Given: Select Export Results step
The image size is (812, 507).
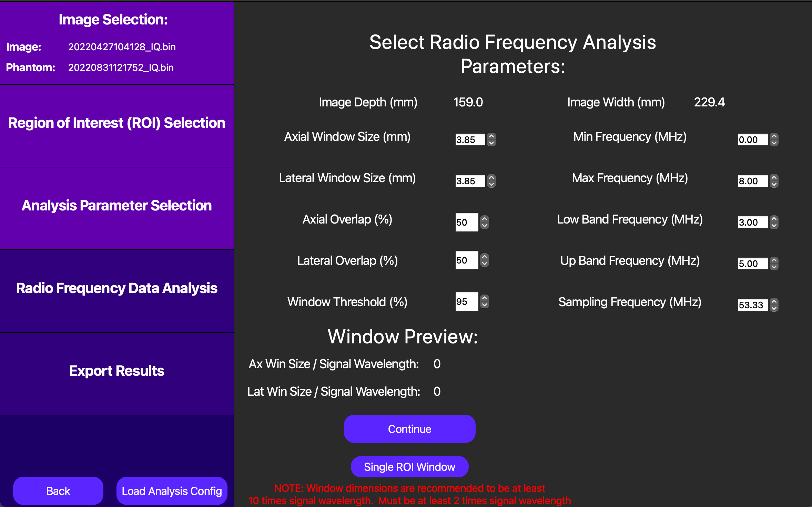Looking at the screenshot, I should [117, 374].
